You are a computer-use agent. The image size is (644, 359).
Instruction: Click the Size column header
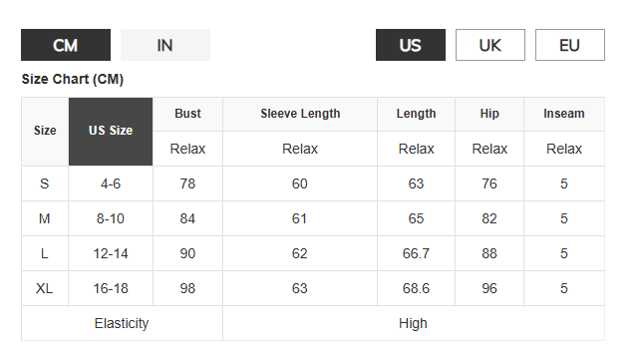click(x=45, y=132)
